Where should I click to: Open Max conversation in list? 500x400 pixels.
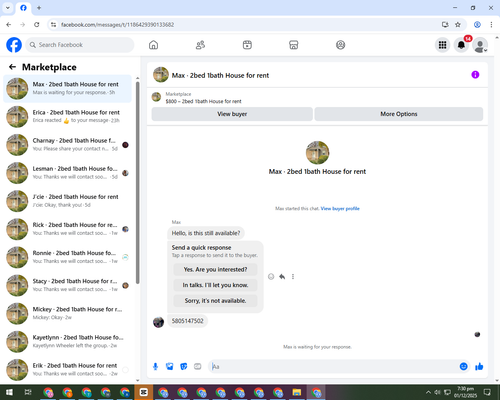pos(67,88)
